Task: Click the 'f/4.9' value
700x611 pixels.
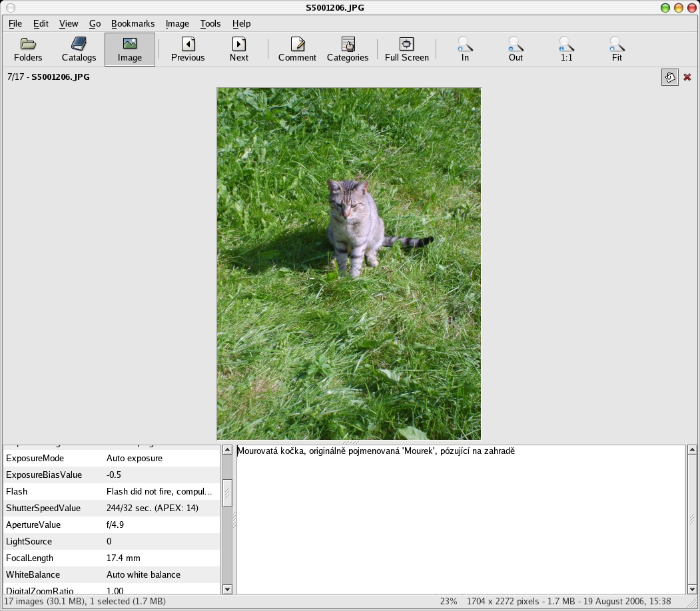Action: click(x=115, y=524)
